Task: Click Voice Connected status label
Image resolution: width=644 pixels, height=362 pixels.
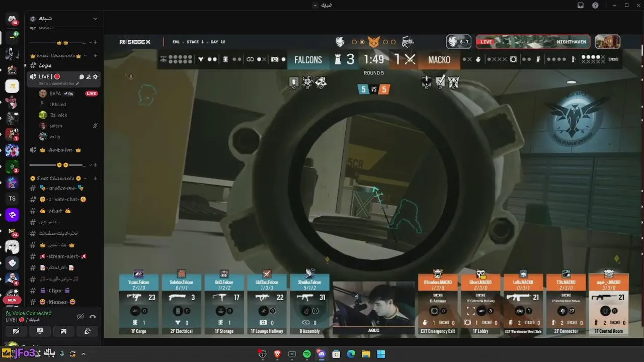Action: pyautogui.click(x=32, y=313)
